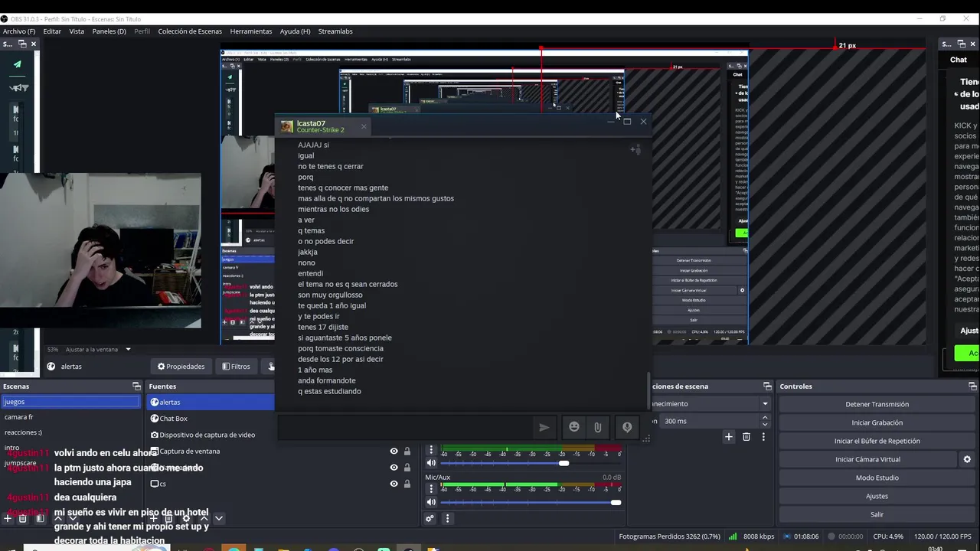Mute the audio channel above Mic/Aux

[431, 463]
